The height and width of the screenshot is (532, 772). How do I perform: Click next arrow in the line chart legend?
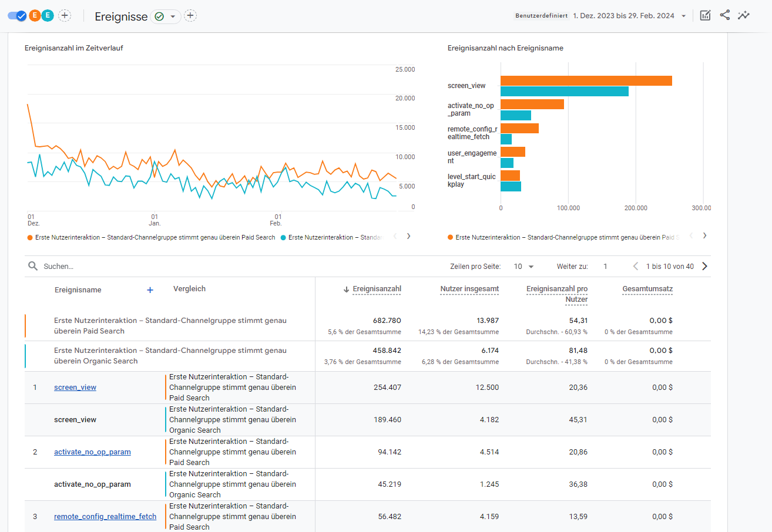pos(408,237)
